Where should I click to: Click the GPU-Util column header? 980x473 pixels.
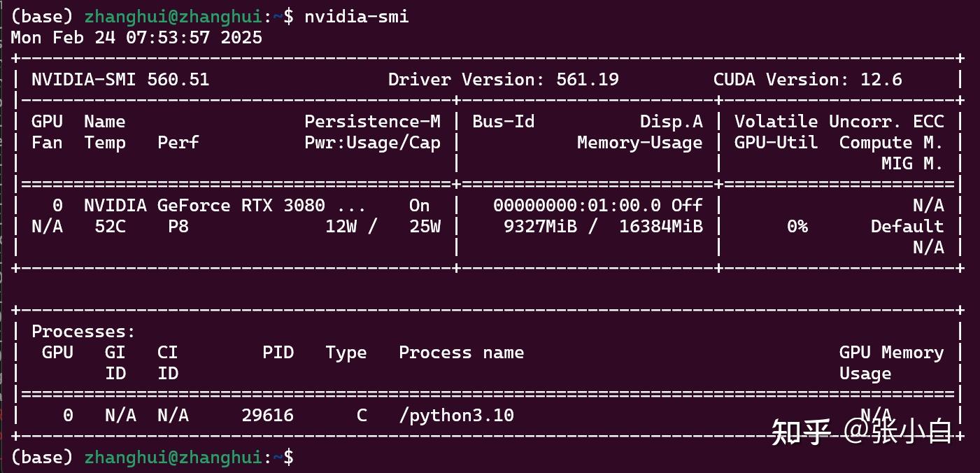click(x=776, y=143)
